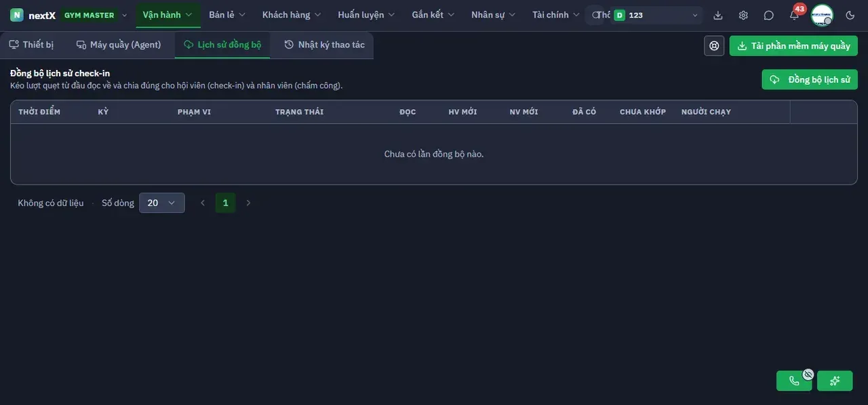Image resolution: width=868 pixels, height=405 pixels.
Task: Expand the GYM MASTER app switcher
Action: coord(95,15)
